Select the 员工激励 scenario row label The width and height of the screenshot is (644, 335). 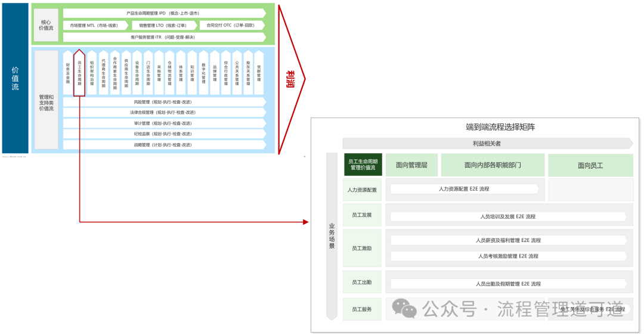[362, 248]
